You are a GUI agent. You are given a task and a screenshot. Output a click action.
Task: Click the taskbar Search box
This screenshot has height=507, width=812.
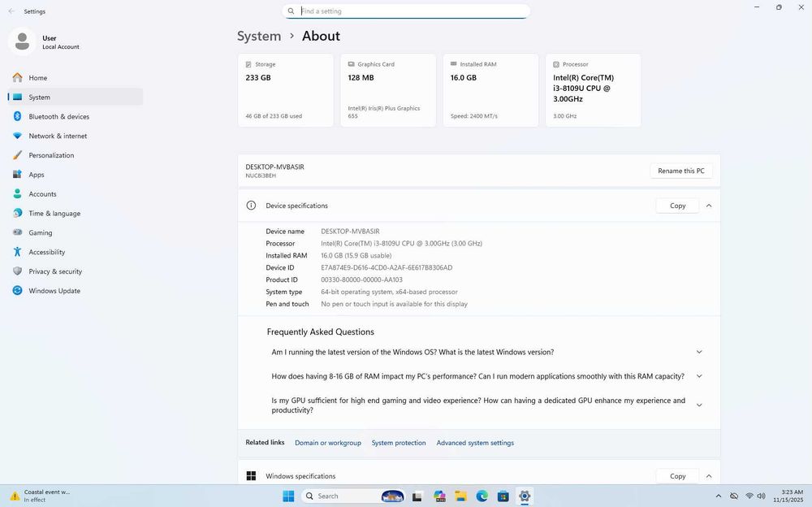click(x=352, y=496)
